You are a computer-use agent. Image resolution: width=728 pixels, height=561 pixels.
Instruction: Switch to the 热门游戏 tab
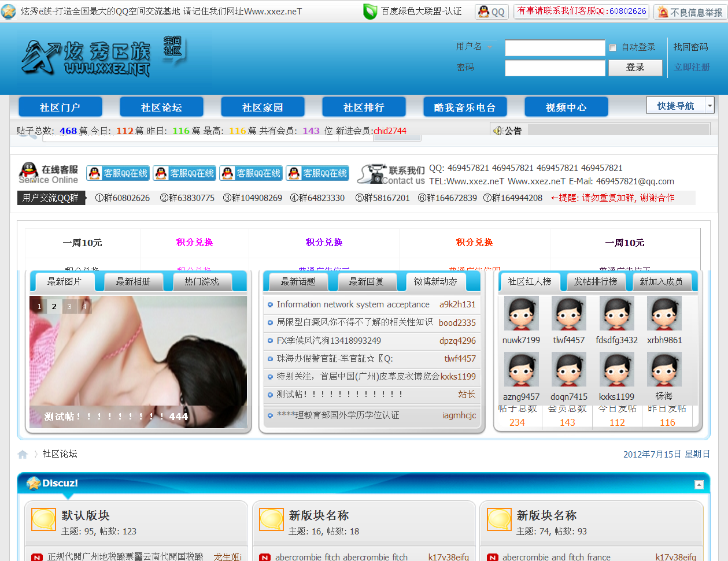pyautogui.click(x=202, y=282)
